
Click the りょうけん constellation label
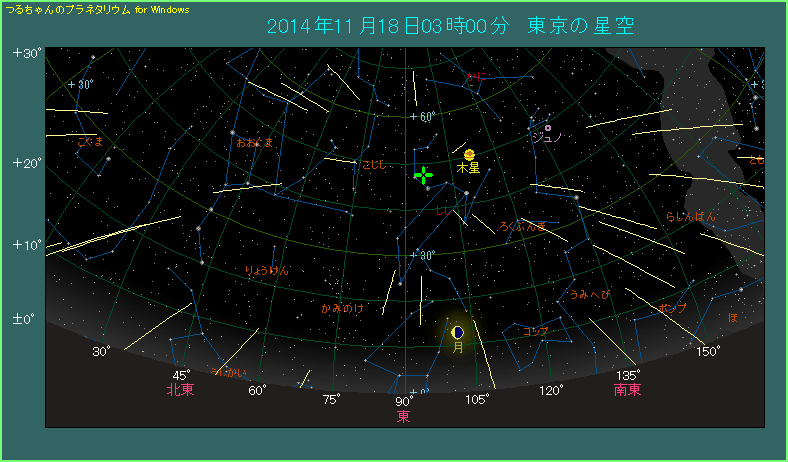[x=266, y=270]
